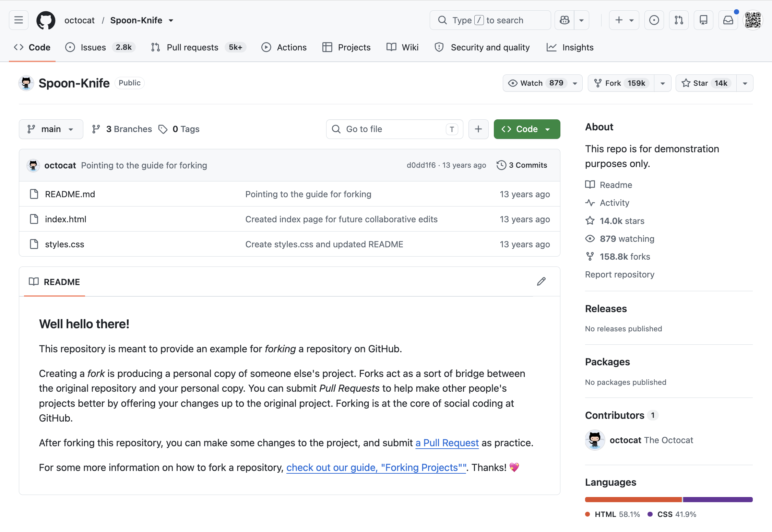Open the Readme link in About
This screenshot has width=772, height=532.
tap(609, 185)
